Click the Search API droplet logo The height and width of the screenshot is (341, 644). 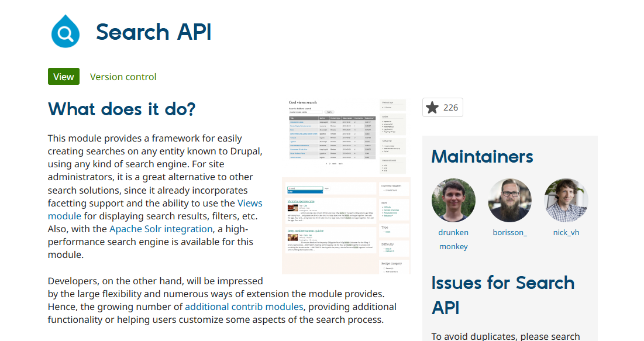pos(66,32)
